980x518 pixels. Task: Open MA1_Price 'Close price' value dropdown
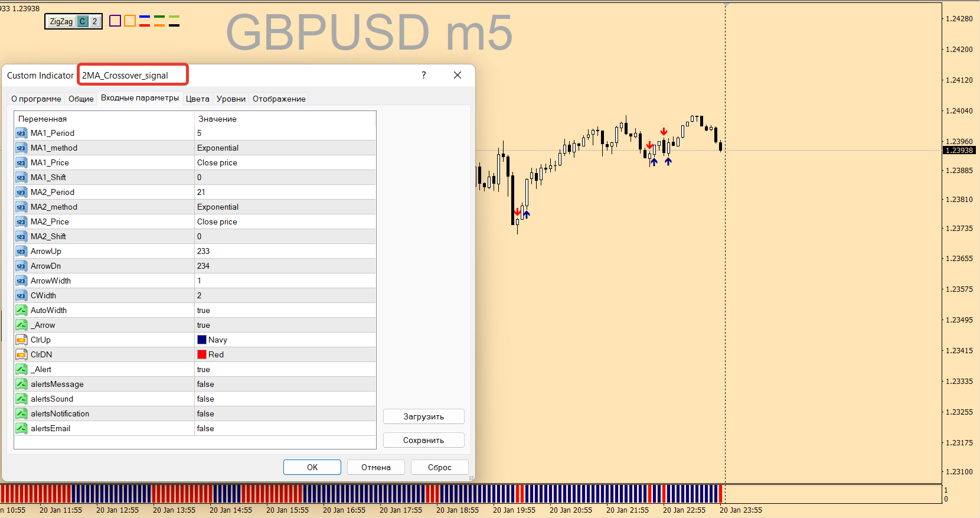tap(285, 162)
